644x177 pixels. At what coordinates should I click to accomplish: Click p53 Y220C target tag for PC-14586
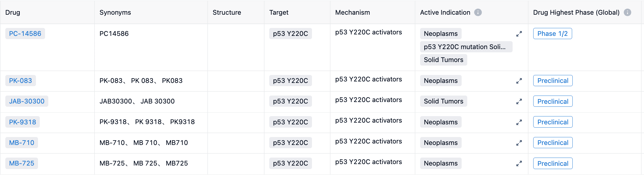[x=290, y=34]
